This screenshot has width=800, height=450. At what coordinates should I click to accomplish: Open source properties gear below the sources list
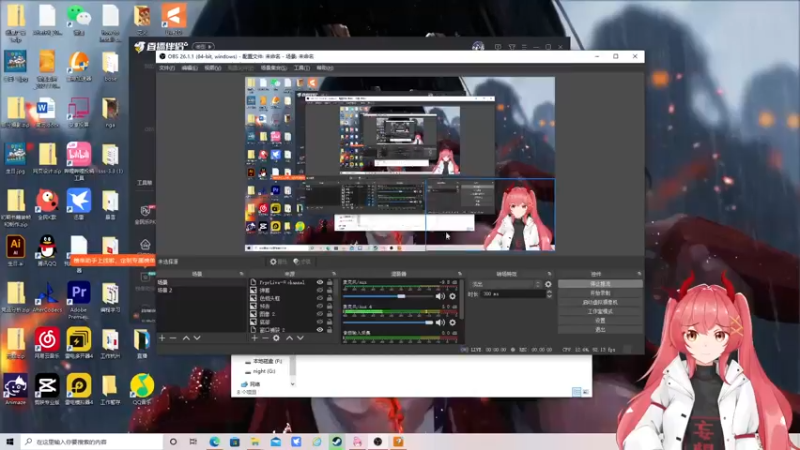[x=276, y=338]
